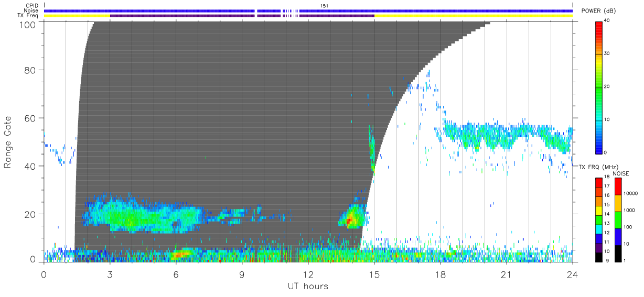The height and width of the screenshot is (297, 644).
Task: Click the blue band of the NOISE color bar
Action: pyautogui.click(x=618, y=237)
